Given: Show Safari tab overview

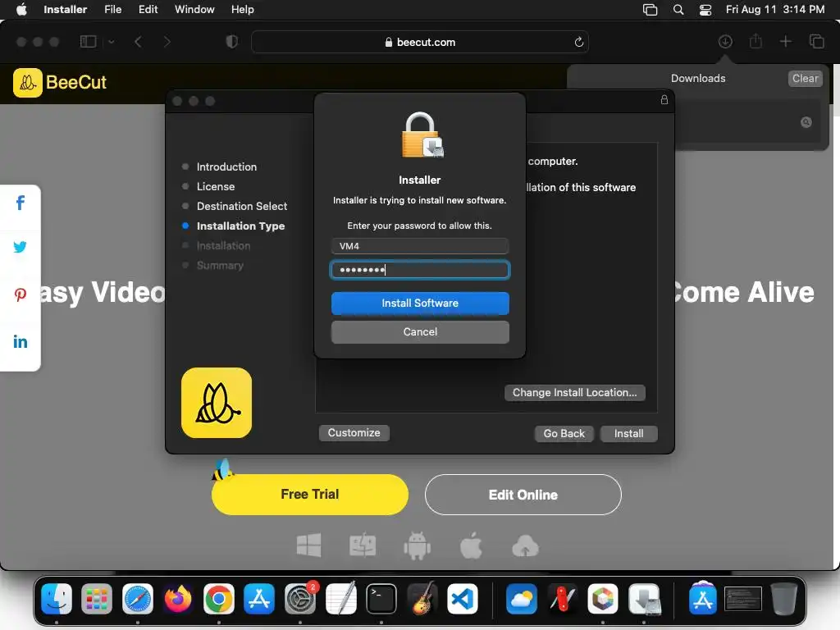Looking at the screenshot, I should click(x=816, y=41).
